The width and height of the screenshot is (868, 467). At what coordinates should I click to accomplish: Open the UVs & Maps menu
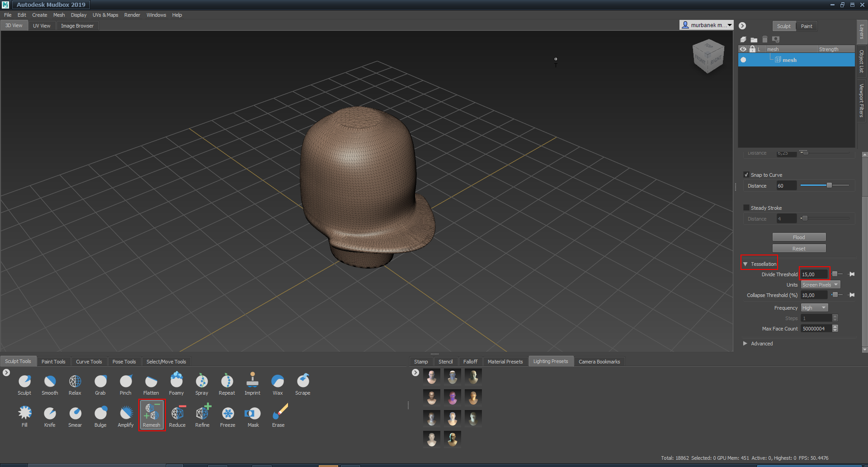coord(105,15)
